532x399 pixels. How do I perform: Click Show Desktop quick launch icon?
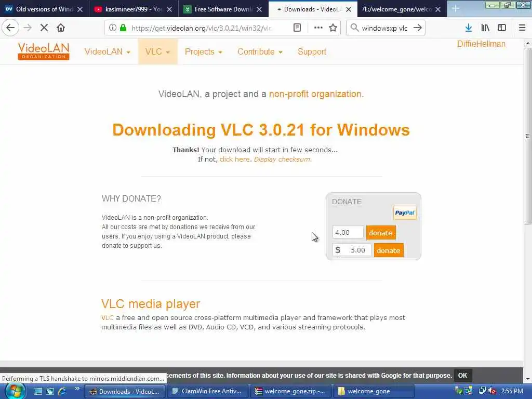click(37, 391)
